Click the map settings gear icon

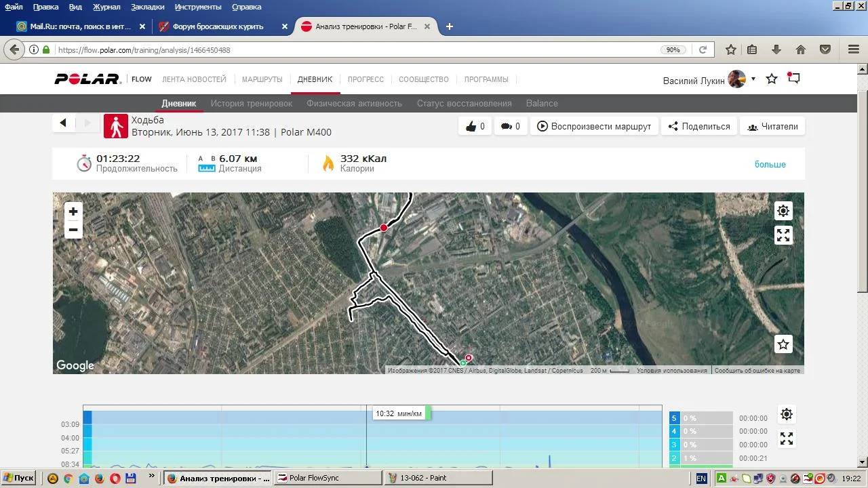pyautogui.click(x=783, y=211)
